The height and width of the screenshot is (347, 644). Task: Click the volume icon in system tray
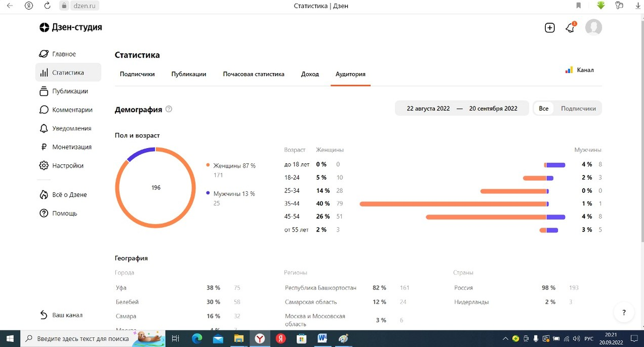tap(576, 339)
